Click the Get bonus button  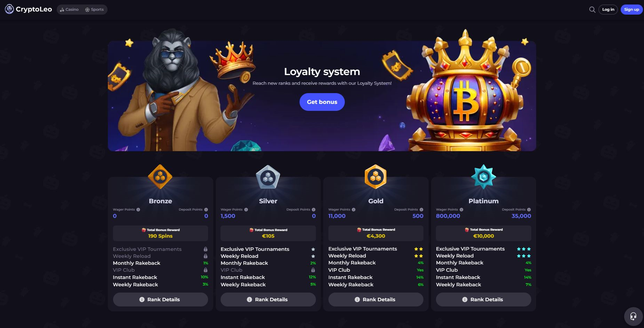click(322, 102)
